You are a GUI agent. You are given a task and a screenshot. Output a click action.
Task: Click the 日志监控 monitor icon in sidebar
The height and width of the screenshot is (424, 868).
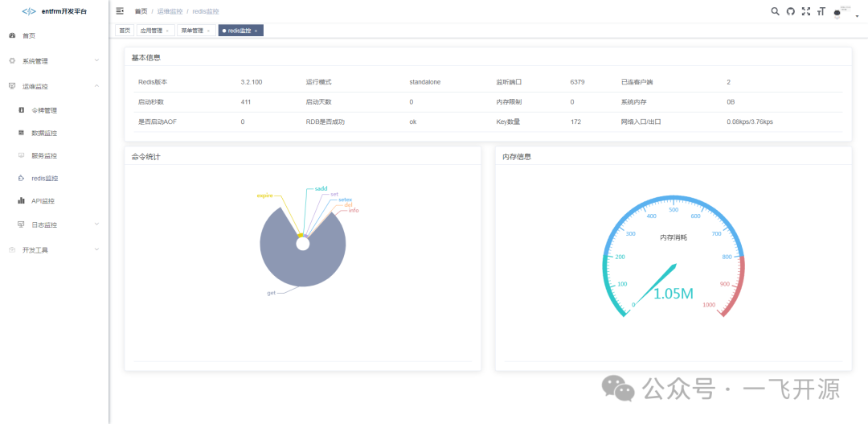click(x=21, y=224)
